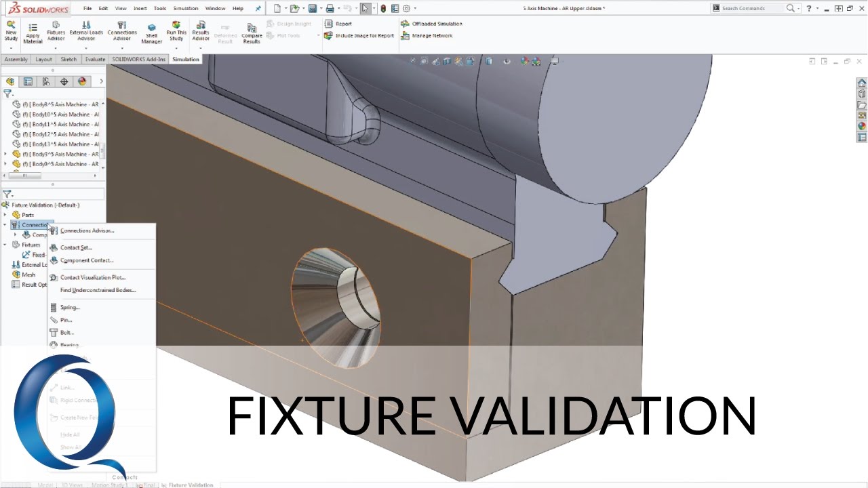The height and width of the screenshot is (488, 868).
Task: Choose Find Underconstrained Bodies... entry
Action: (98, 290)
